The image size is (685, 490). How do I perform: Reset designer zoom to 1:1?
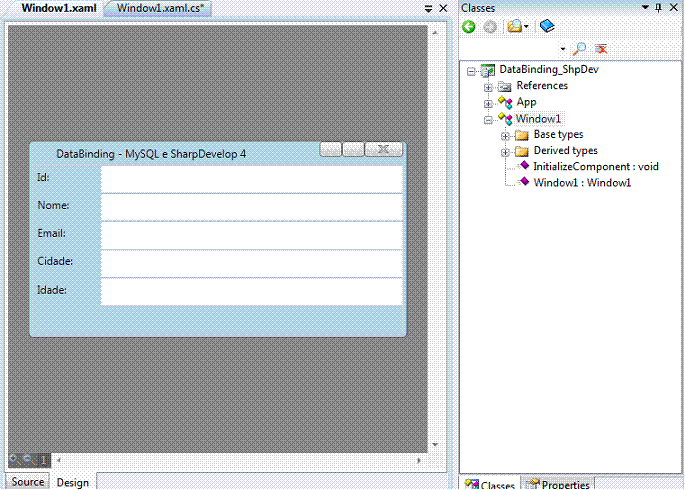pos(43,459)
